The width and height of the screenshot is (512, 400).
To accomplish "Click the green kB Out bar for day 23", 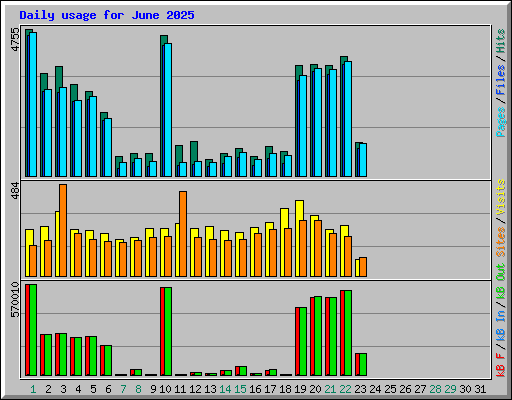I will pos(363,365).
